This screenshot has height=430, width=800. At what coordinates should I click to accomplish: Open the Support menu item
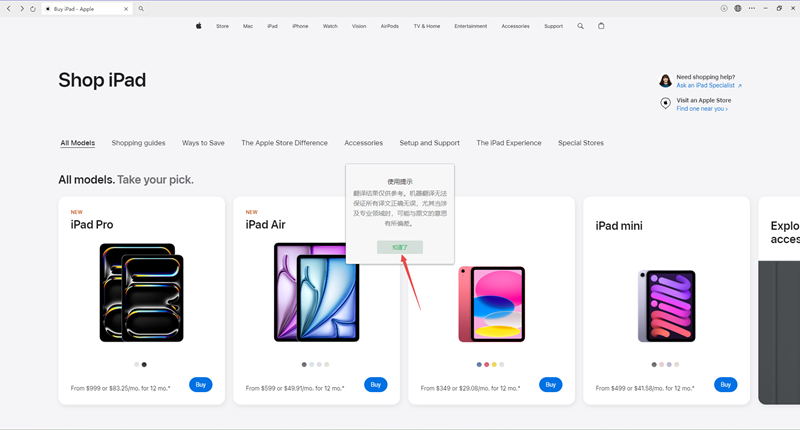[554, 26]
